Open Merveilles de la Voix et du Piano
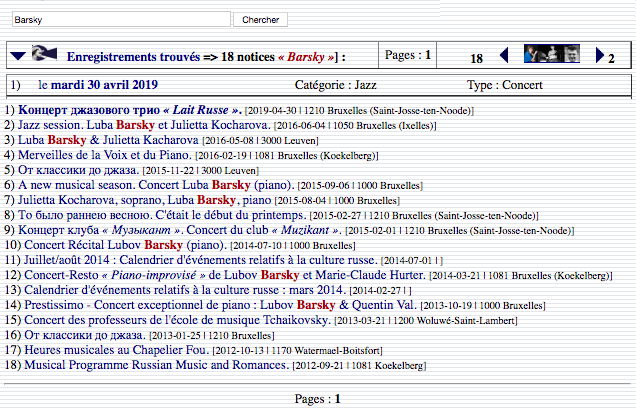 coord(104,155)
